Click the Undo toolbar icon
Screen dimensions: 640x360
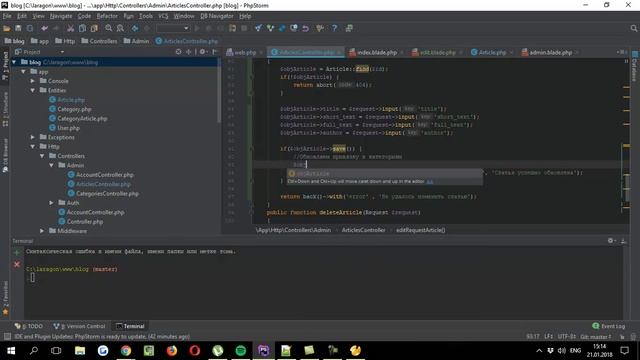[44, 28]
